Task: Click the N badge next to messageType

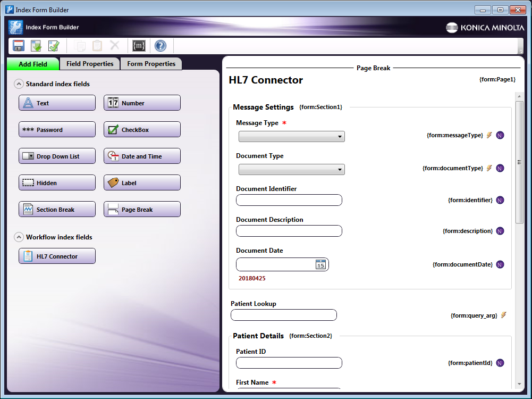Action: click(500, 135)
